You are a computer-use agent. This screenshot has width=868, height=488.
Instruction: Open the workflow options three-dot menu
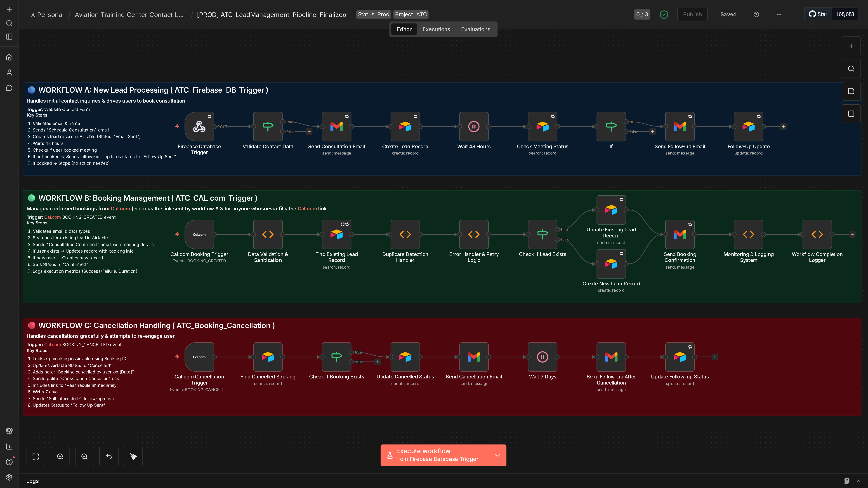(x=779, y=14)
